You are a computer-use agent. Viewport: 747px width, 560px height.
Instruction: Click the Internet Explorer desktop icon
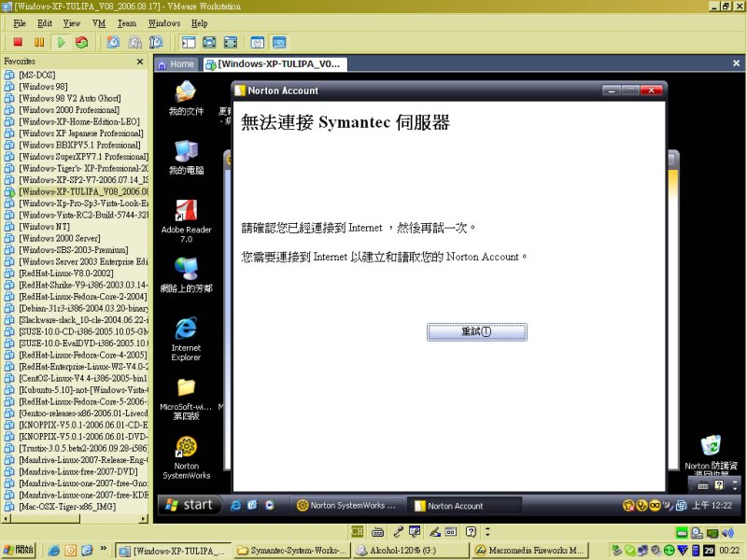186,339
